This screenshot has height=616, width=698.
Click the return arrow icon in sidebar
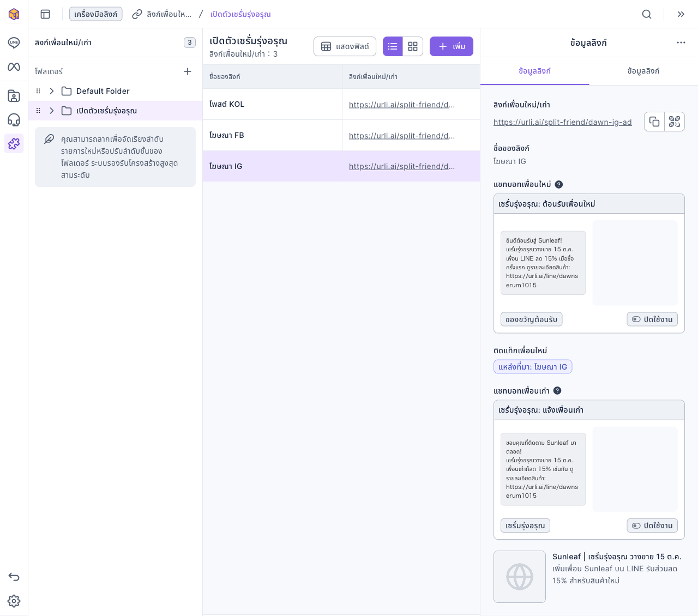click(14, 577)
